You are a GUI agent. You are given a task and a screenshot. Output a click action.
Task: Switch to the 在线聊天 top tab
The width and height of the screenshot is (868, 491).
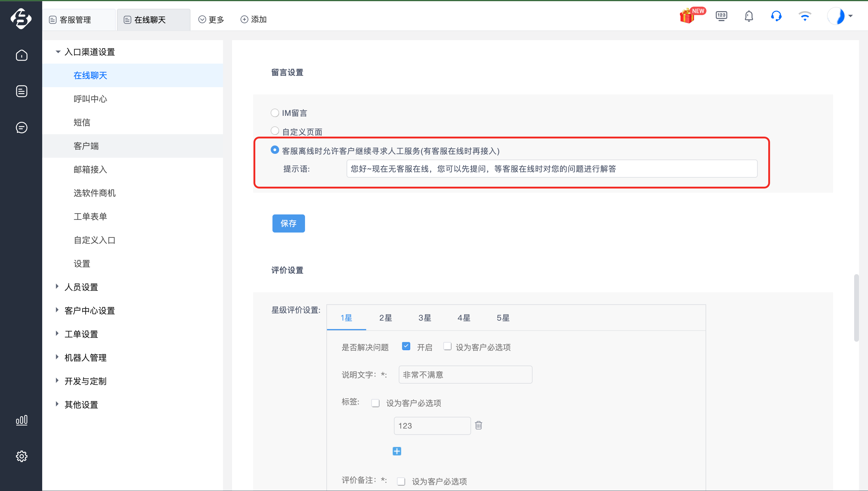pos(154,20)
